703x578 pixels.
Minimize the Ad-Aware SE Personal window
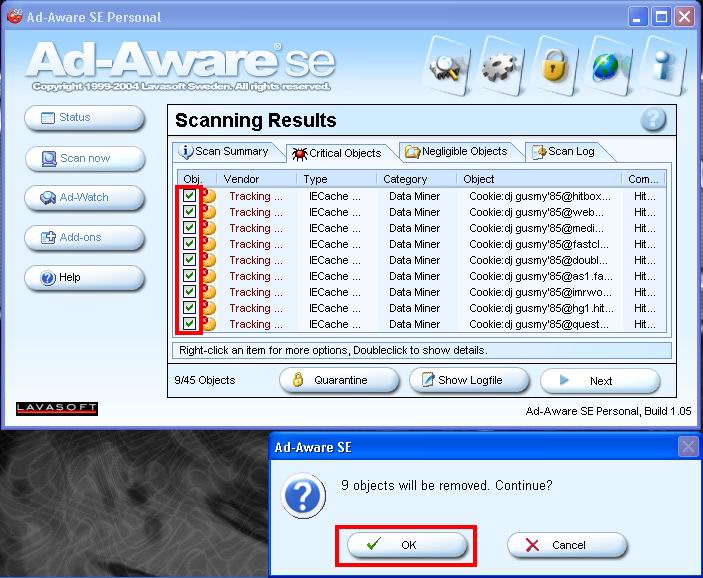(x=637, y=17)
